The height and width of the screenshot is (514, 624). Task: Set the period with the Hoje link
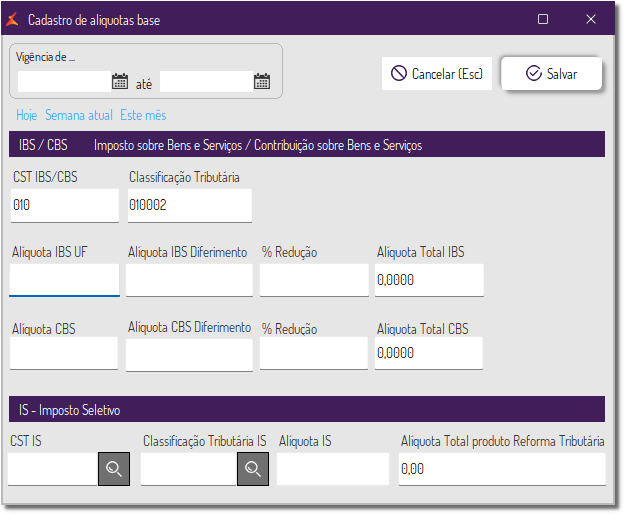[26, 115]
